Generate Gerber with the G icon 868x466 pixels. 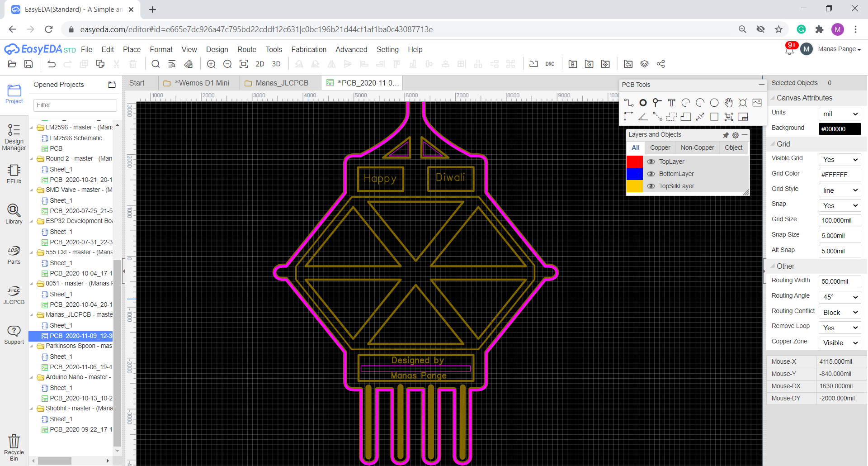coord(589,64)
